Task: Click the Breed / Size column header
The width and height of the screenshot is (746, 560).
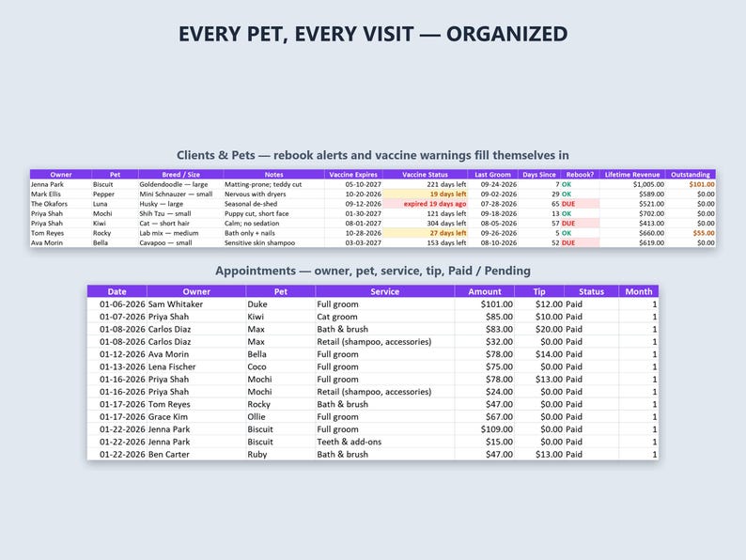Action: click(180, 175)
